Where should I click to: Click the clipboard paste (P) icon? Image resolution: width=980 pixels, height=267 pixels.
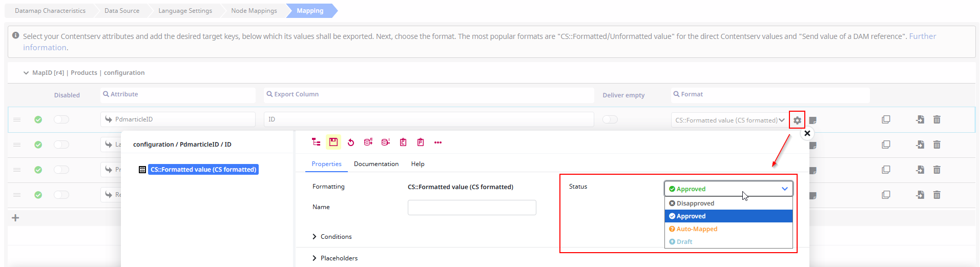pos(421,142)
